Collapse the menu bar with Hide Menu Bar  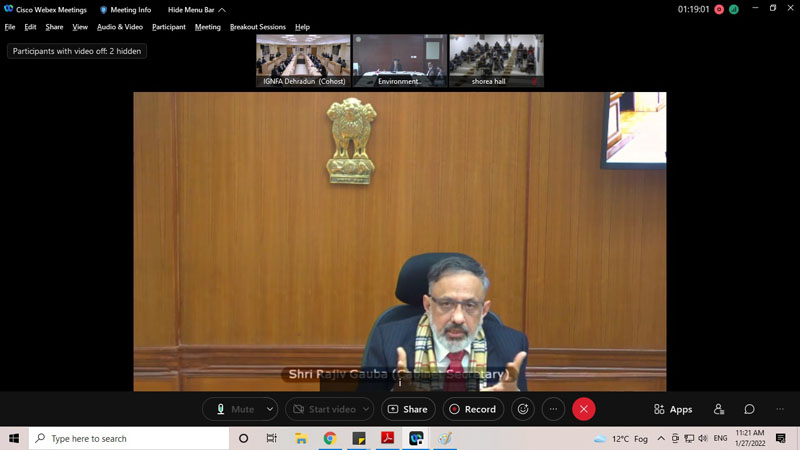[x=196, y=10]
